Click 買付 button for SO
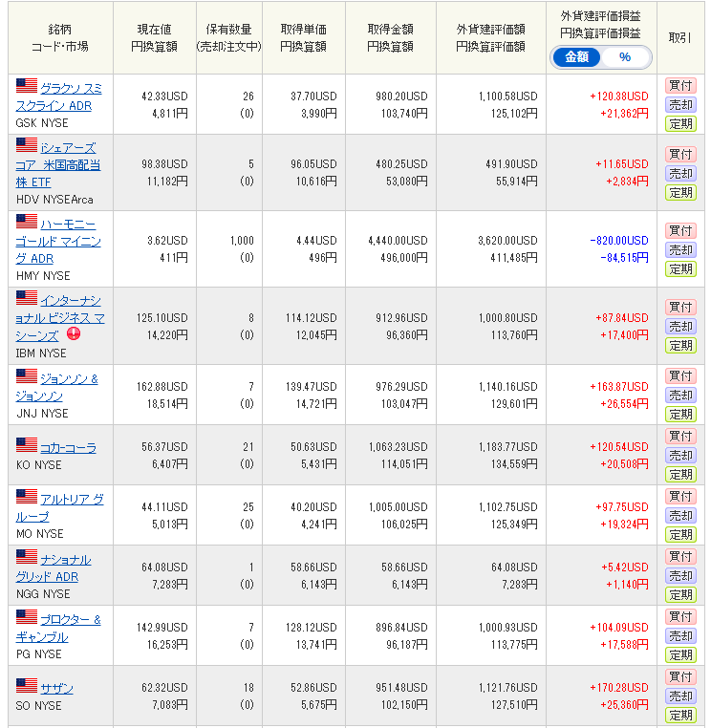 pos(680,677)
